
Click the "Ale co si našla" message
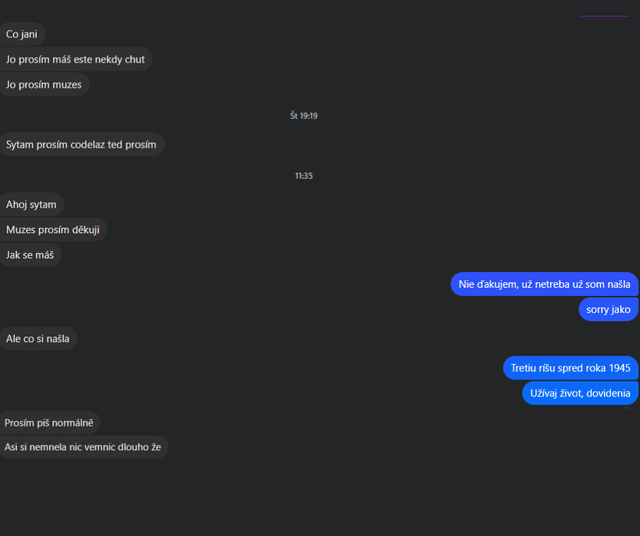click(38, 339)
